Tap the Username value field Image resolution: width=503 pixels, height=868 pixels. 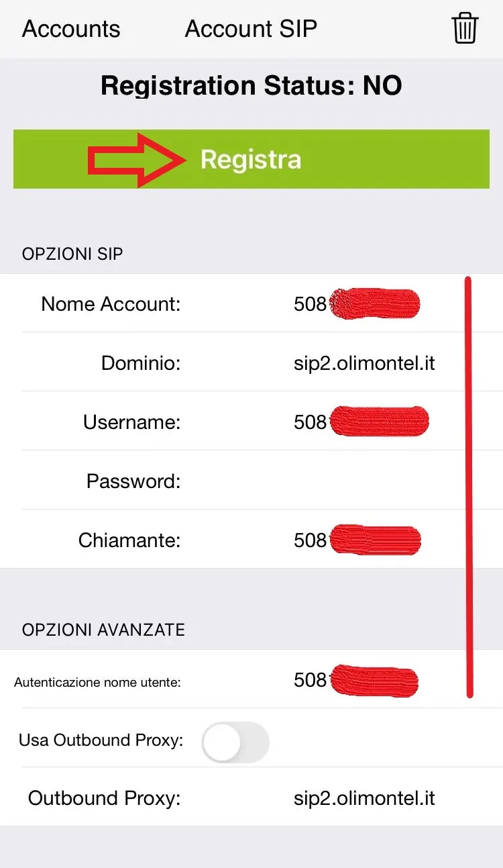(x=360, y=422)
